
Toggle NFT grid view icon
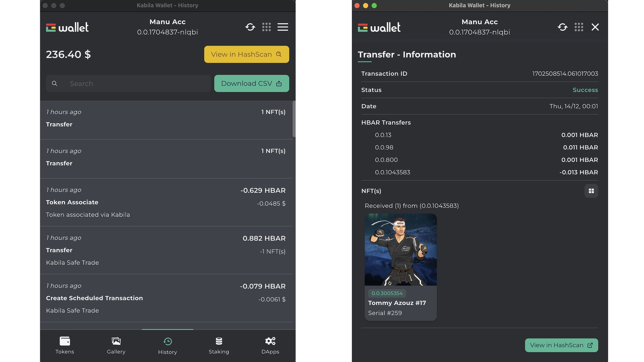[591, 191]
